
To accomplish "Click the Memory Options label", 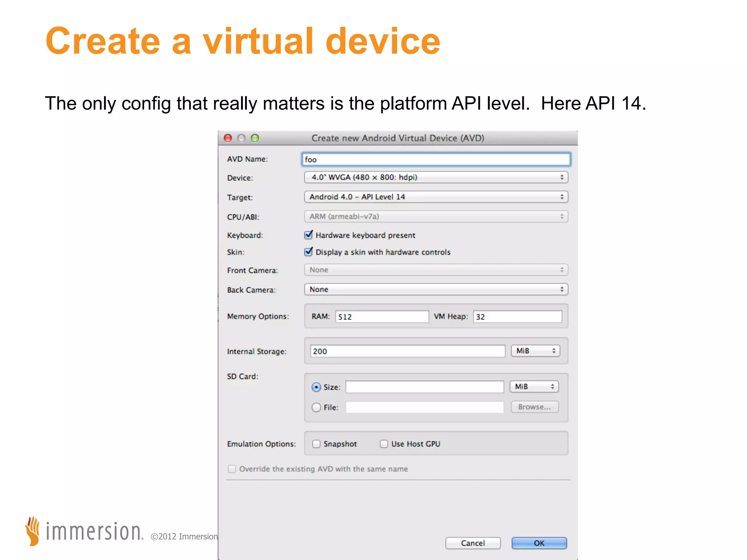I will coord(258,316).
